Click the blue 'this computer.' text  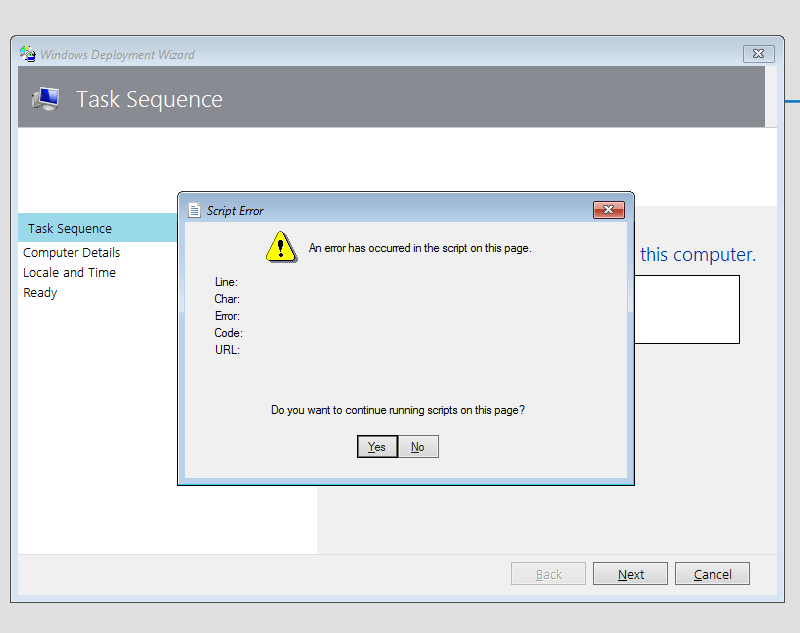point(696,255)
